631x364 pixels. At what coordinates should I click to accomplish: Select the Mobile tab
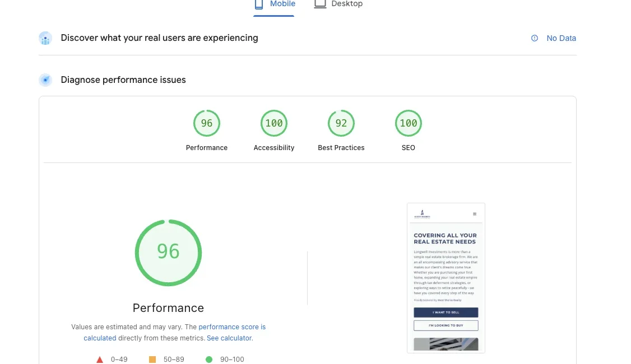[273, 4]
